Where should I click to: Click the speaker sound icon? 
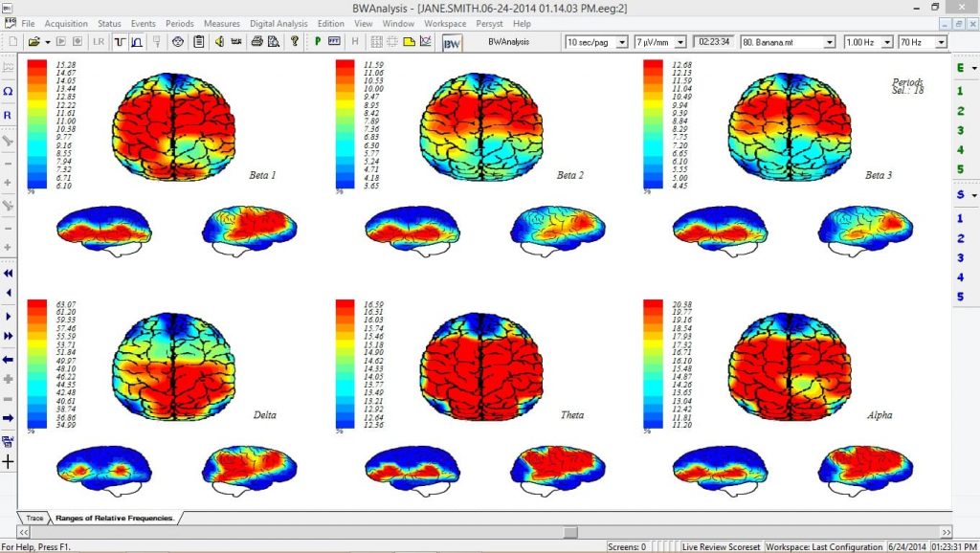point(219,42)
